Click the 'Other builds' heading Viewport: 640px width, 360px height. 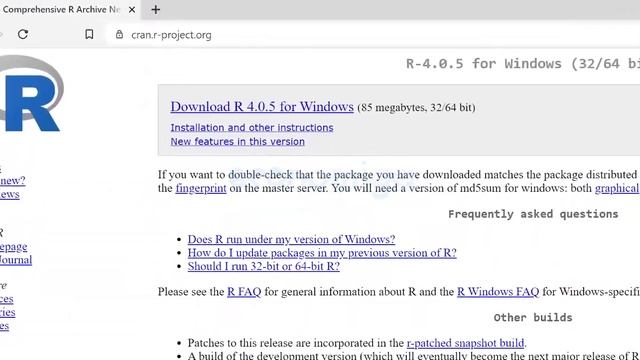tap(533, 318)
